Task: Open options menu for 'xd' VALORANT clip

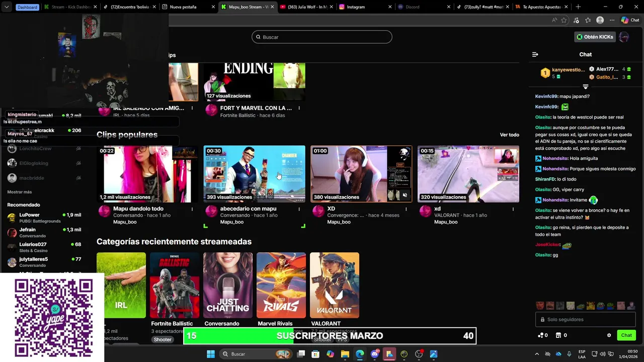Action: [x=513, y=209]
